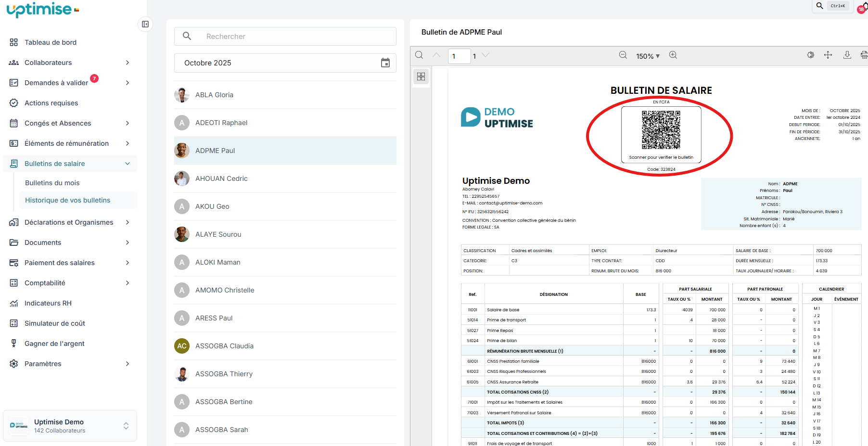This screenshot has height=446, width=868.
Task: Expand the Déclarations et Organismes chevron
Action: click(x=128, y=222)
